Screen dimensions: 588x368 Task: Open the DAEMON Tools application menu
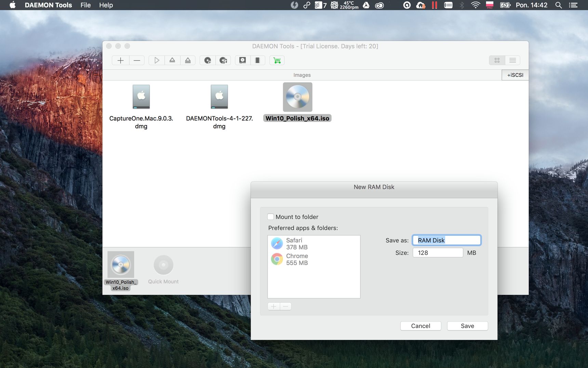tap(48, 5)
